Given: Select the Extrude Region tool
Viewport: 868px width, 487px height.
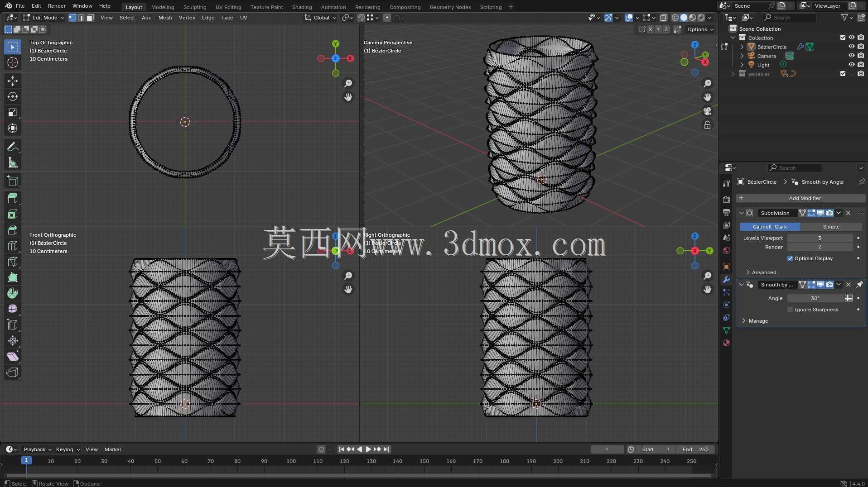Looking at the screenshot, I should pyautogui.click(x=13, y=198).
